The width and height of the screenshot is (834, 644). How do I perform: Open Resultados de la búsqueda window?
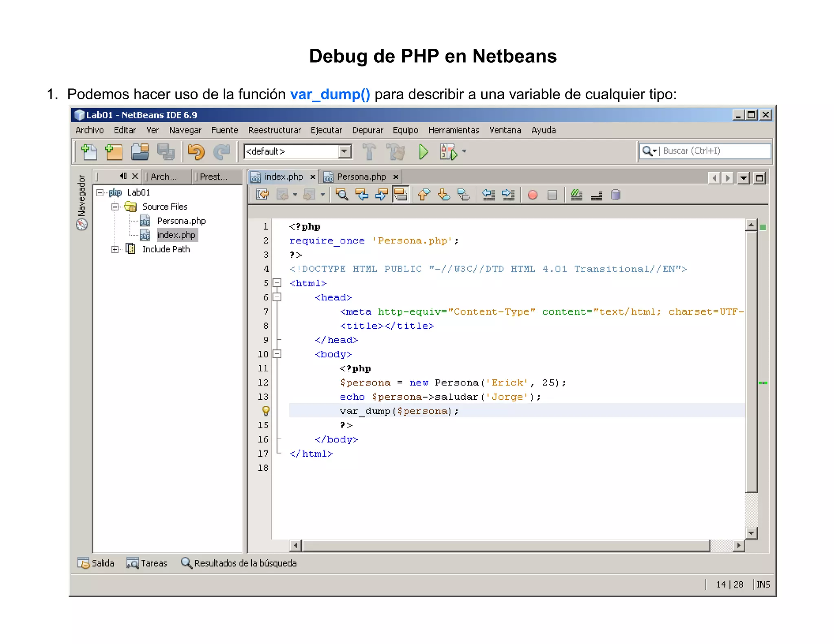pos(239,563)
